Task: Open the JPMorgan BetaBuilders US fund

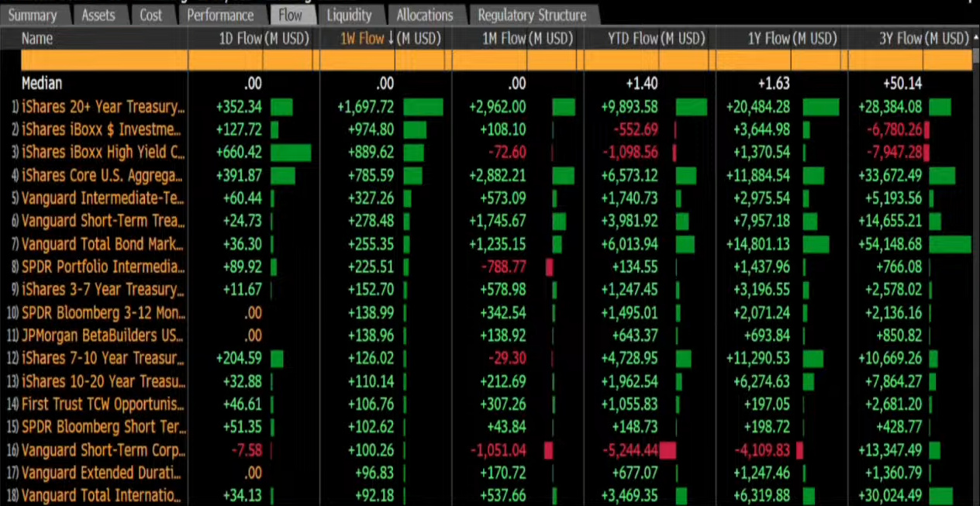Action: tap(103, 336)
